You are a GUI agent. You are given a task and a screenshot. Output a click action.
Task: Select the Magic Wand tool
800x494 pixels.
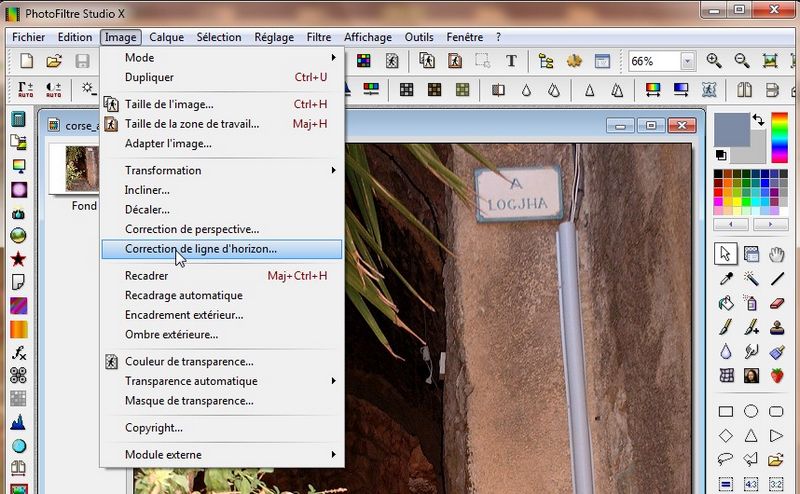pos(751,279)
